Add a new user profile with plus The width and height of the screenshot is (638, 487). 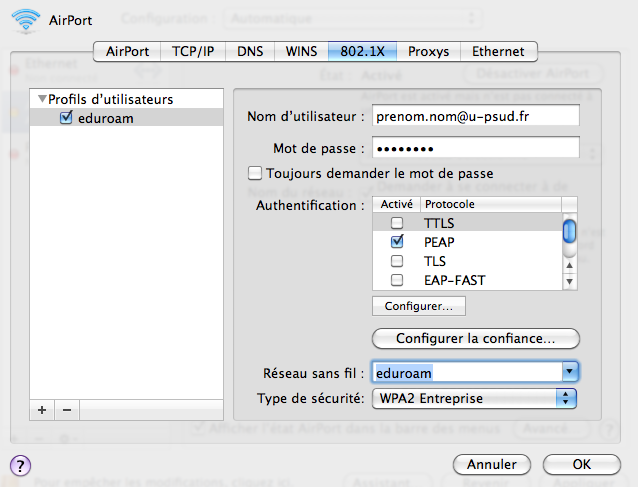(42, 410)
